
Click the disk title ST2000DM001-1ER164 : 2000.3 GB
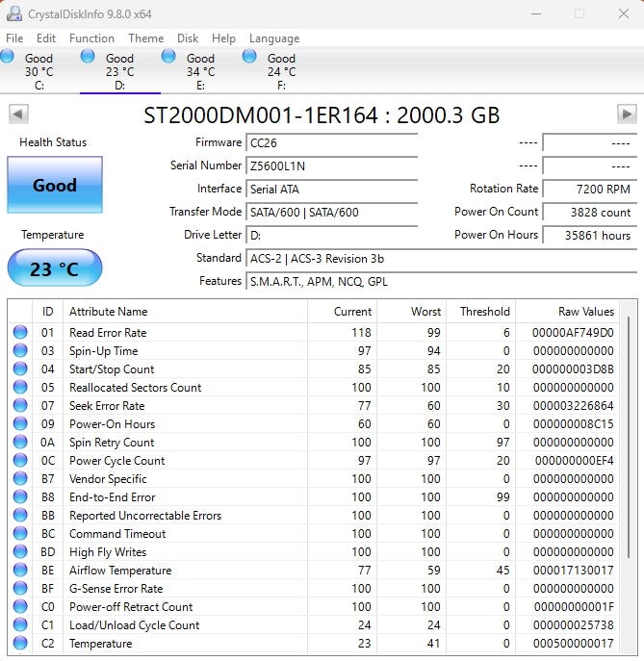pos(322,115)
